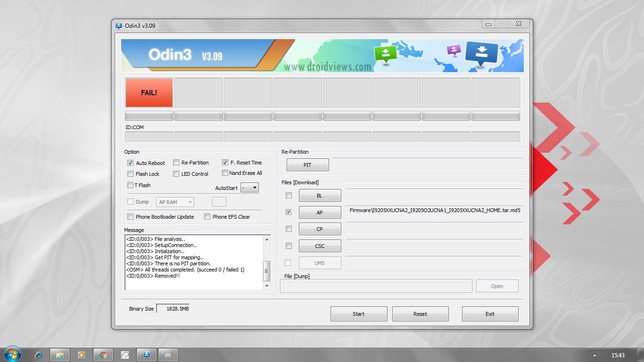Click the AP firmware file path field
The height and width of the screenshot is (362, 644).
point(435,211)
